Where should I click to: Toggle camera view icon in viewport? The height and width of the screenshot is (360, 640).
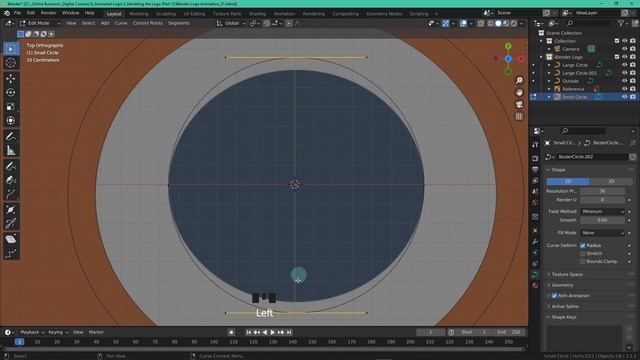click(519, 104)
